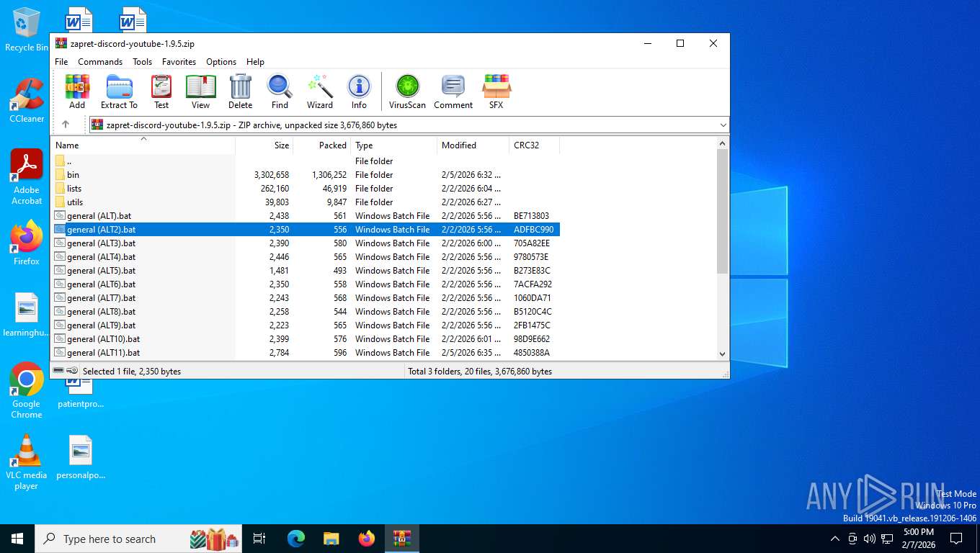Click the vertical scrollbar thumb
Image resolution: width=980 pixels, height=553 pixels.
coord(723,211)
